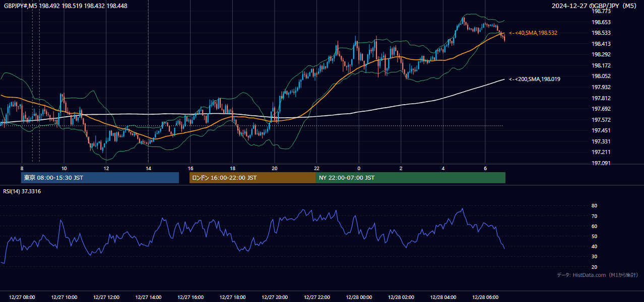Click the bottom time label 12/27 20:00

point(275,297)
